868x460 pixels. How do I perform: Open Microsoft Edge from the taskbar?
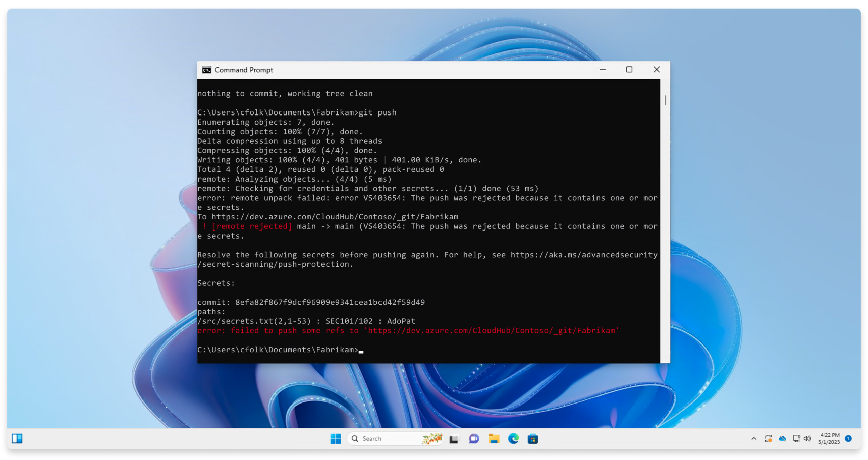[x=514, y=439]
